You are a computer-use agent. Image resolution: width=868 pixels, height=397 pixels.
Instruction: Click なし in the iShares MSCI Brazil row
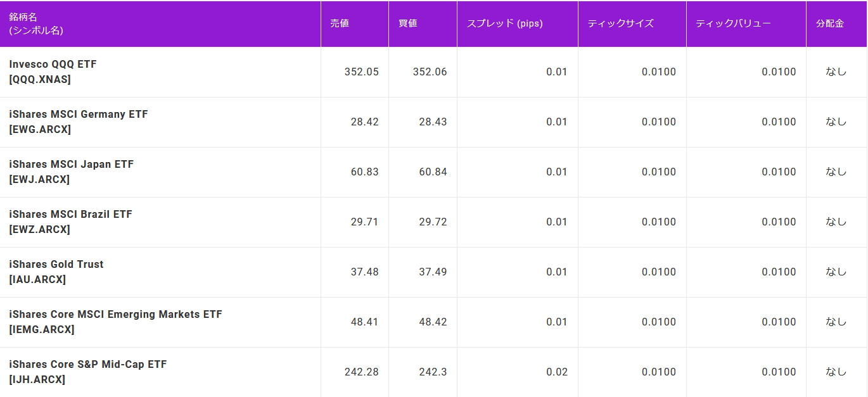[836, 222]
